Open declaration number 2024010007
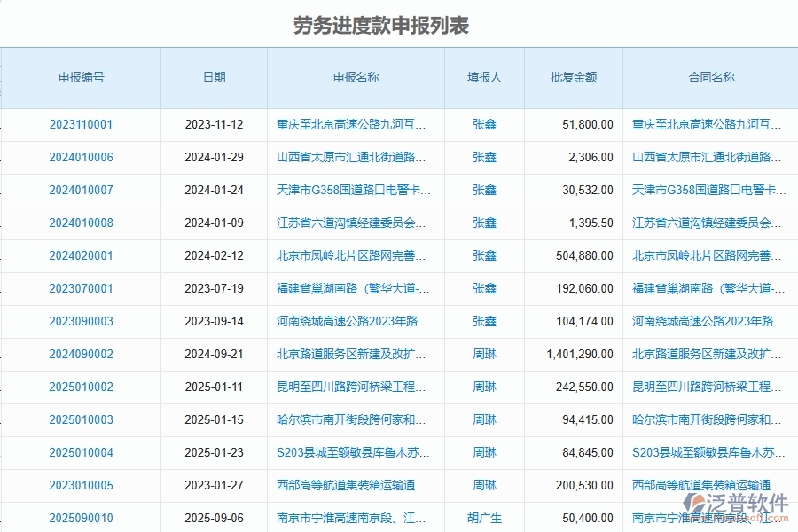Screen dimensions: 798x532 click(81, 190)
